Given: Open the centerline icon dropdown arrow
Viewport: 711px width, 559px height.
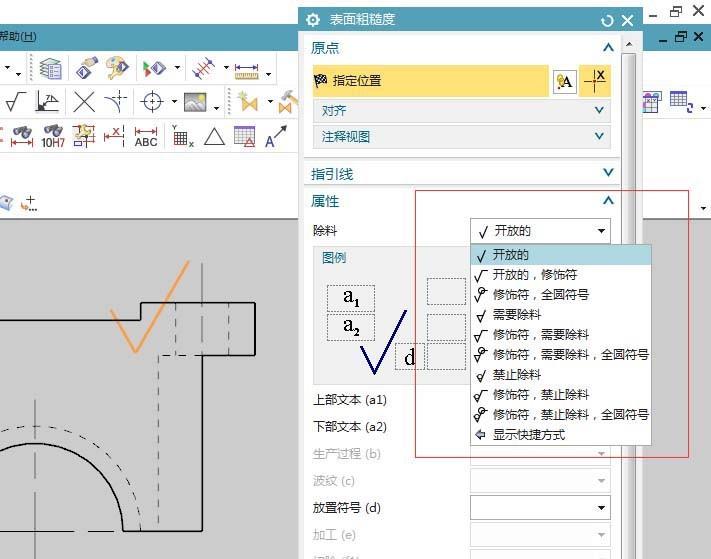Looking at the screenshot, I should [226, 68].
